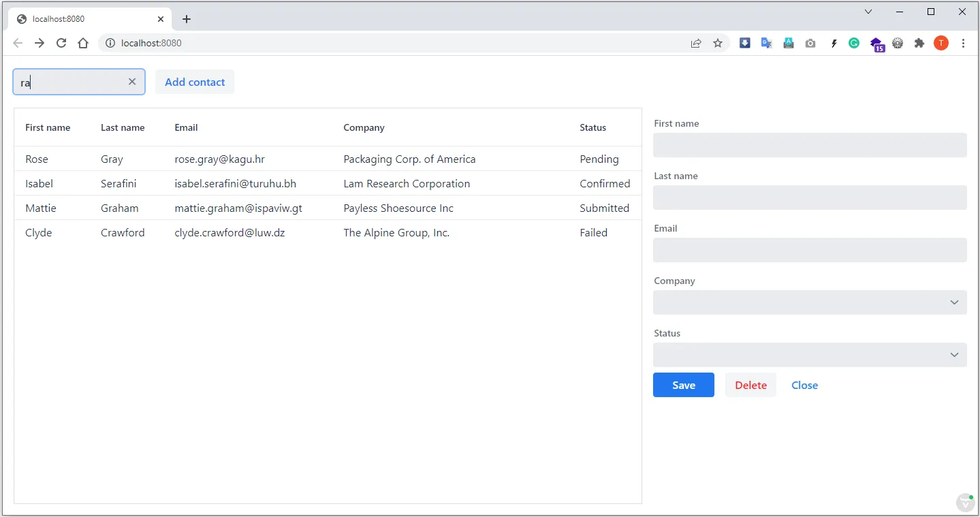980x517 pixels.
Task: Open the extensions puzzle piece menu
Action: tap(919, 43)
